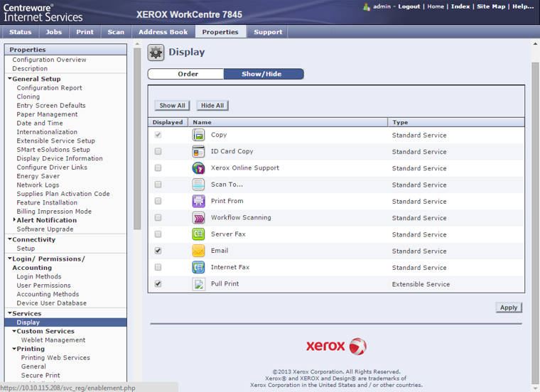This screenshot has height=392, width=540.
Task: Click the Xerox Online Support icon
Action: pyautogui.click(x=198, y=168)
